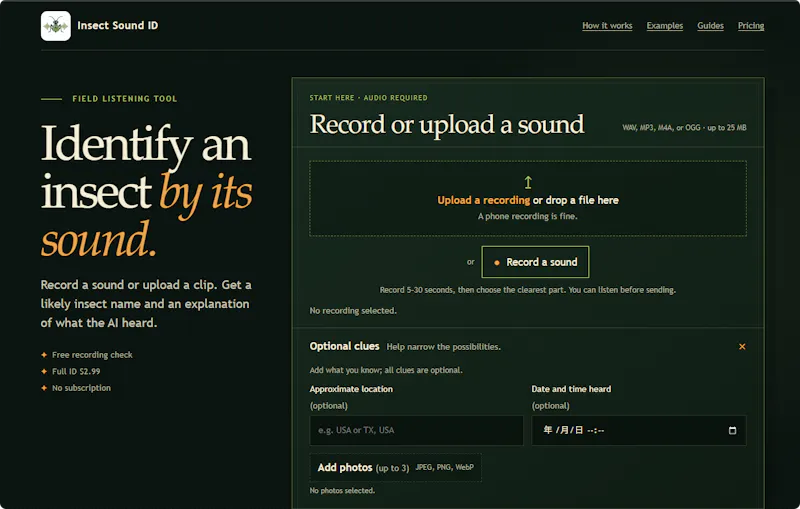The height and width of the screenshot is (509, 800).
Task: Click the 'Optional clues' heading
Action: 344,346
